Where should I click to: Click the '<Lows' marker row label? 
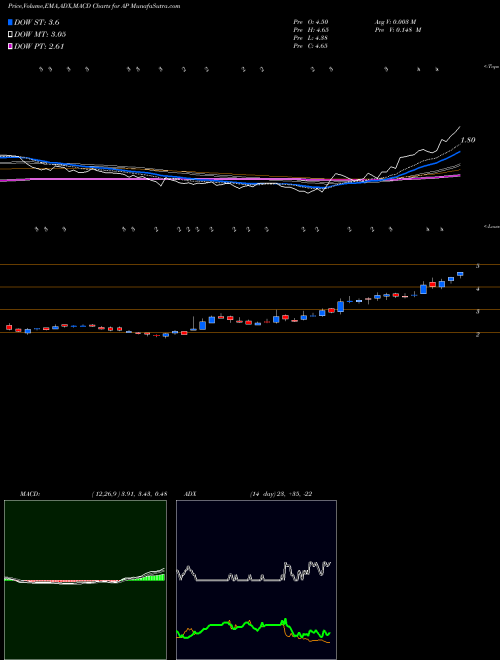[x=491, y=226]
